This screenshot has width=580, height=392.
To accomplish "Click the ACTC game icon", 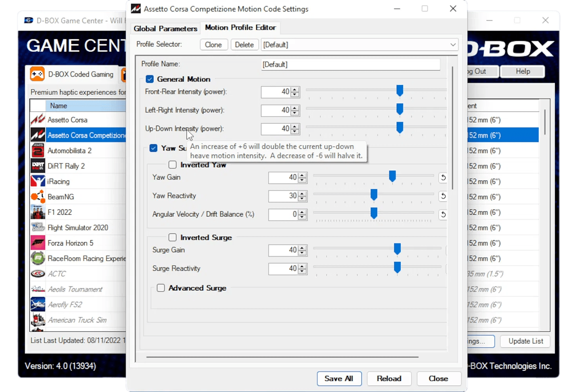I will click(38, 274).
